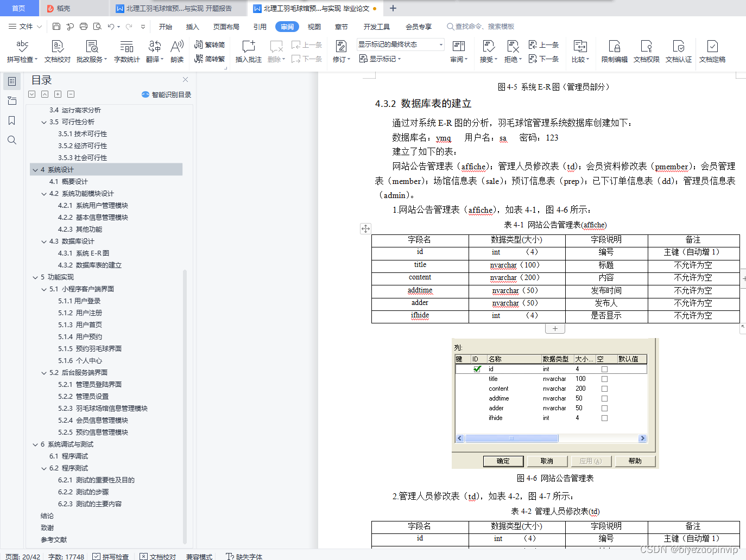
Task: Open the bookmark panel in left sidebar
Action: click(x=12, y=120)
